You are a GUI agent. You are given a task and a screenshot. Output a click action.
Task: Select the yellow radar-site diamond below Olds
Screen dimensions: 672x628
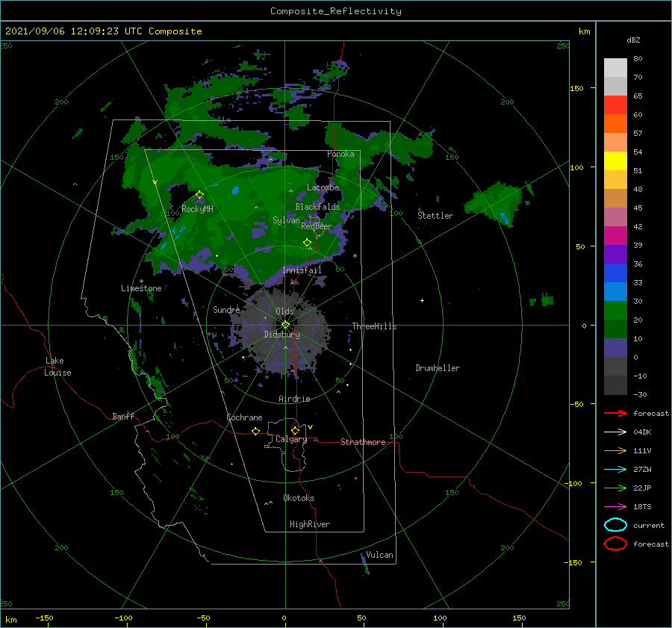point(285,325)
